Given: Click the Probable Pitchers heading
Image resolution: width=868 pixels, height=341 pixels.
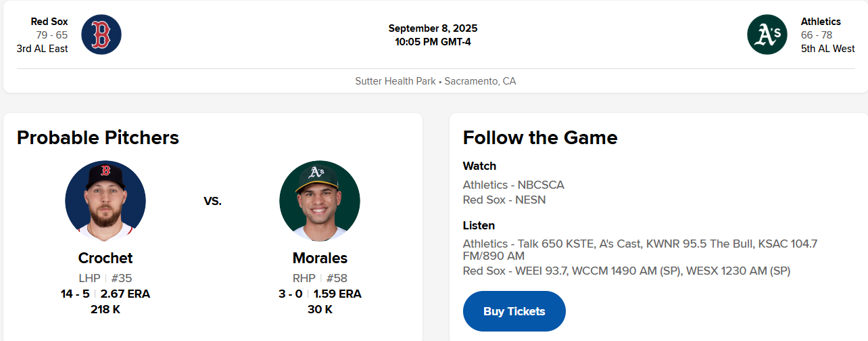Looking at the screenshot, I should coord(98,137).
